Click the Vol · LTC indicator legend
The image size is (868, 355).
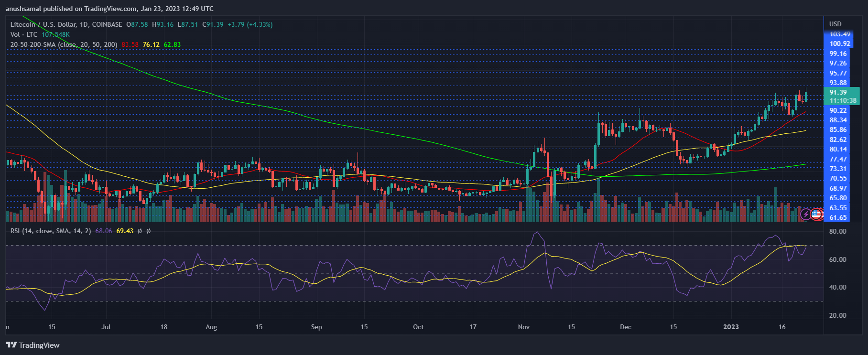click(x=24, y=34)
